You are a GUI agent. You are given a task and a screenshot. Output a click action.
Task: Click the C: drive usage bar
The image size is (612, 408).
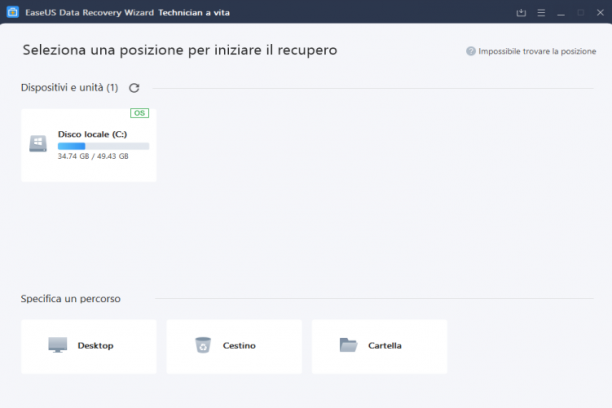[103, 146]
